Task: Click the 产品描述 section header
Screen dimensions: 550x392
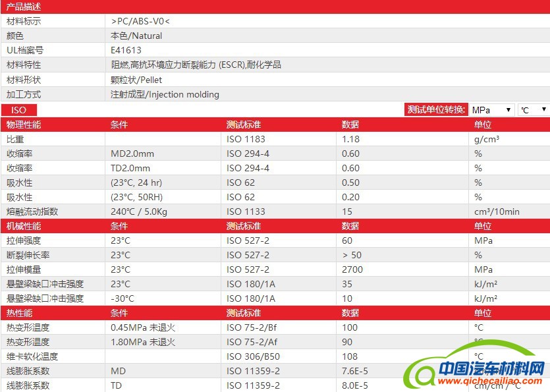Action: [24, 7]
